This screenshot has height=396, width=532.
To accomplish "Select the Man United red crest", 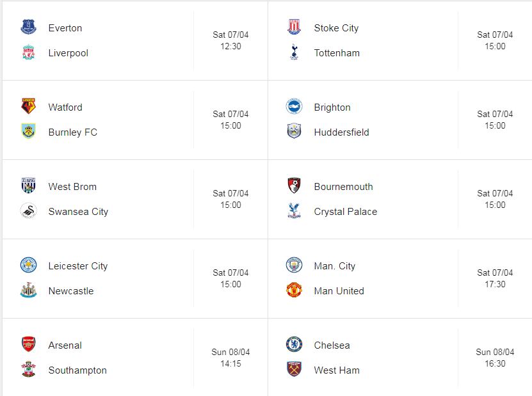I will tap(294, 290).
